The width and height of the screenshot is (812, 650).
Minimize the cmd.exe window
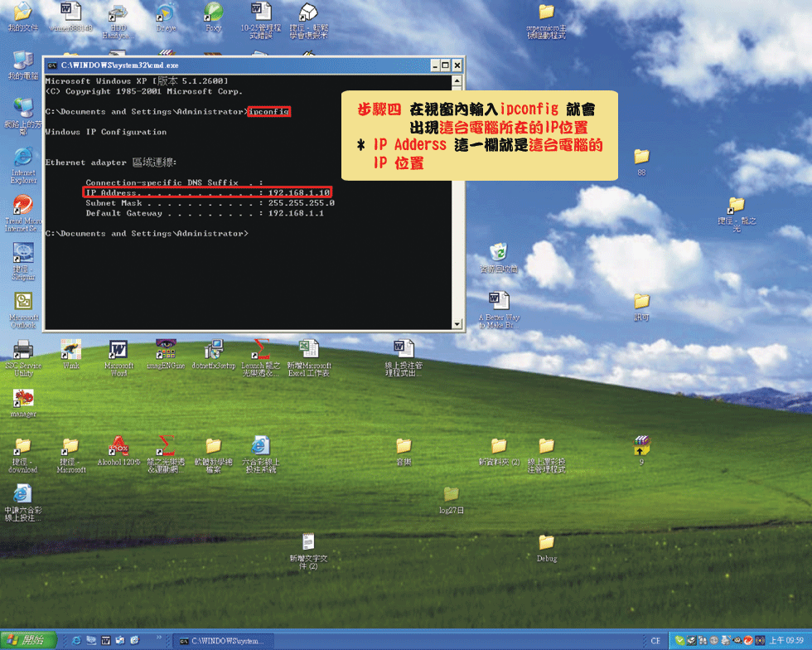[435, 65]
